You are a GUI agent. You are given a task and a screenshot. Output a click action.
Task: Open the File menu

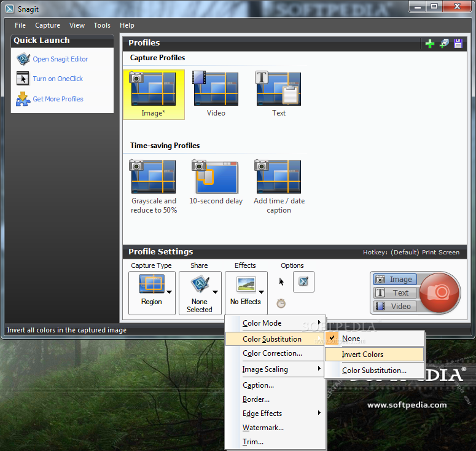[20, 25]
